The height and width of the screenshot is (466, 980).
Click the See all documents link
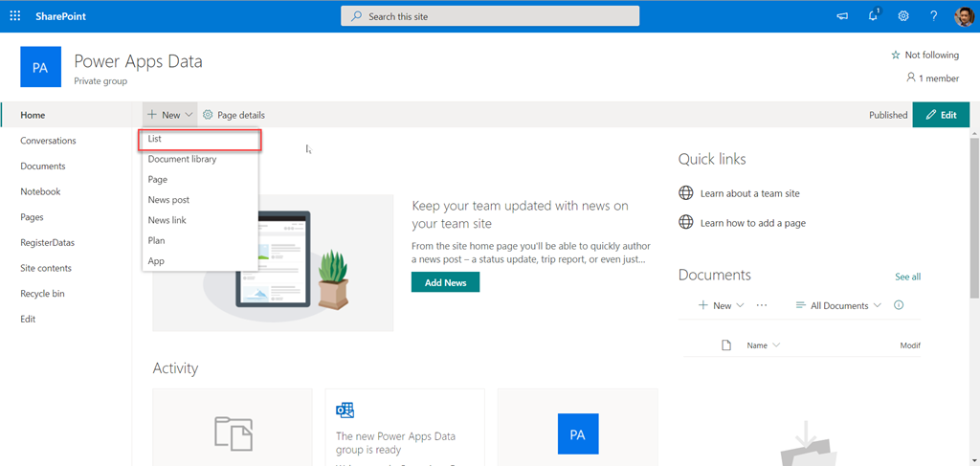click(907, 277)
